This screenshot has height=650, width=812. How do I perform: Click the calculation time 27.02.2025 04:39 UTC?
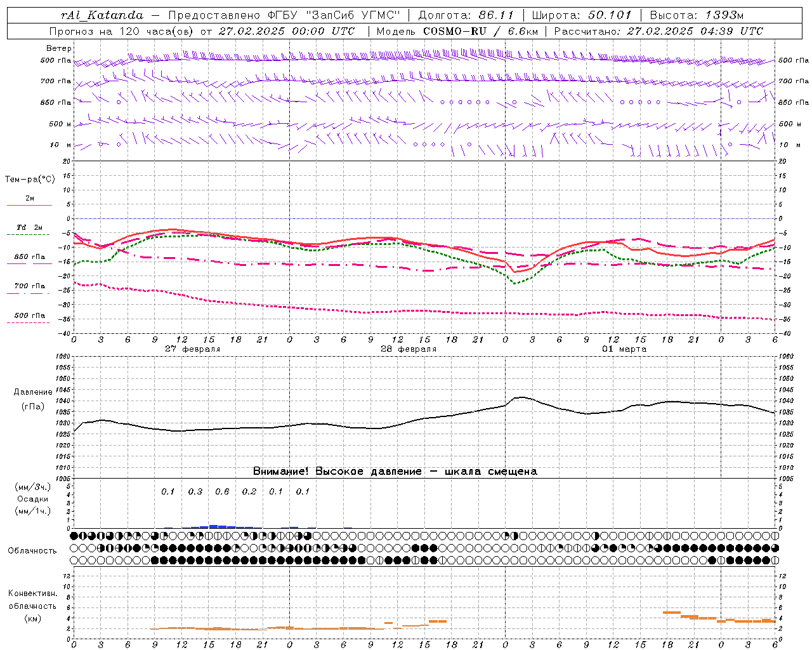[695, 31]
